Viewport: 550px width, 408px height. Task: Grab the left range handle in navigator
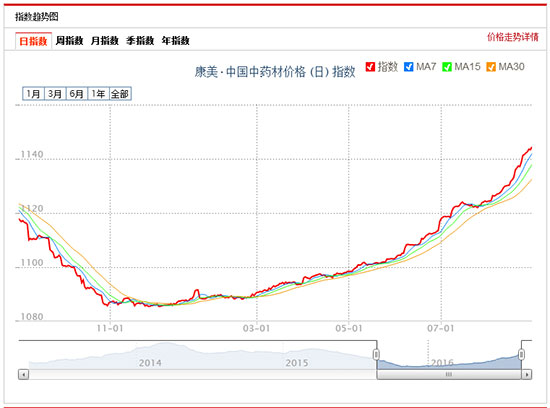click(x=376, y=355)
